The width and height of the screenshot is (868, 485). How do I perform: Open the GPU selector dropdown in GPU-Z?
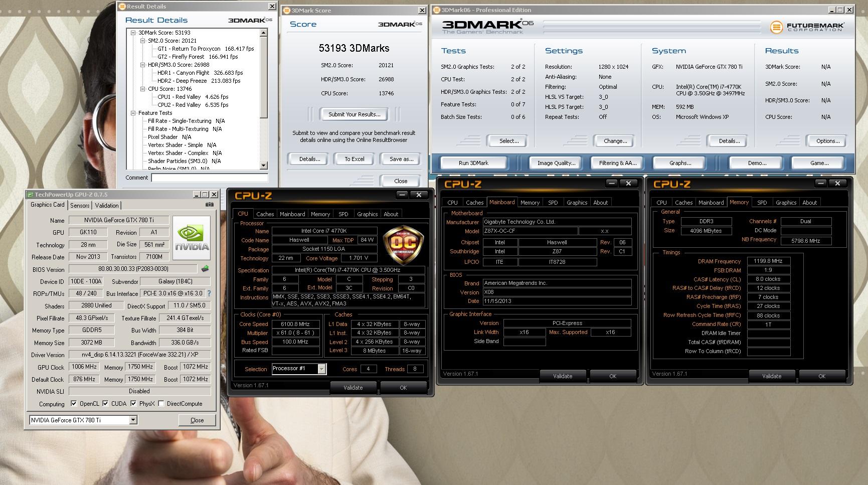[x=133, y=420]
